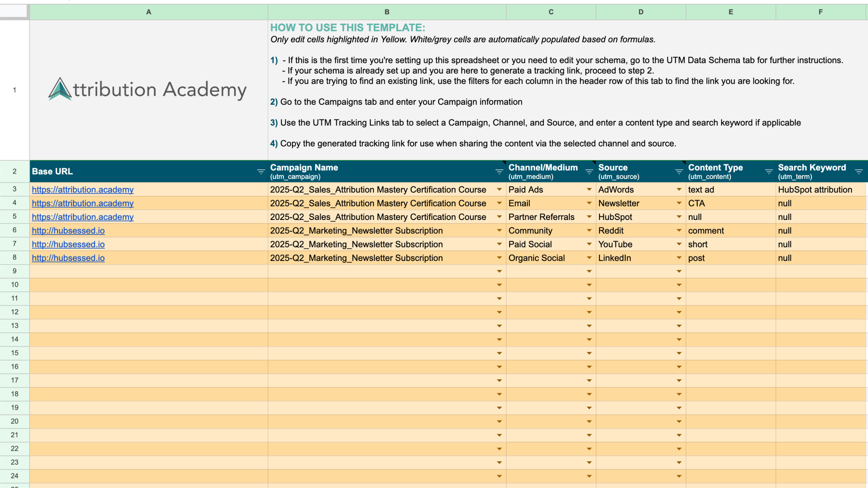Viewport: 868px width, 488px height.
Task: Open the Paid Ads channel dropdown
Action: [x=589, y=189]
